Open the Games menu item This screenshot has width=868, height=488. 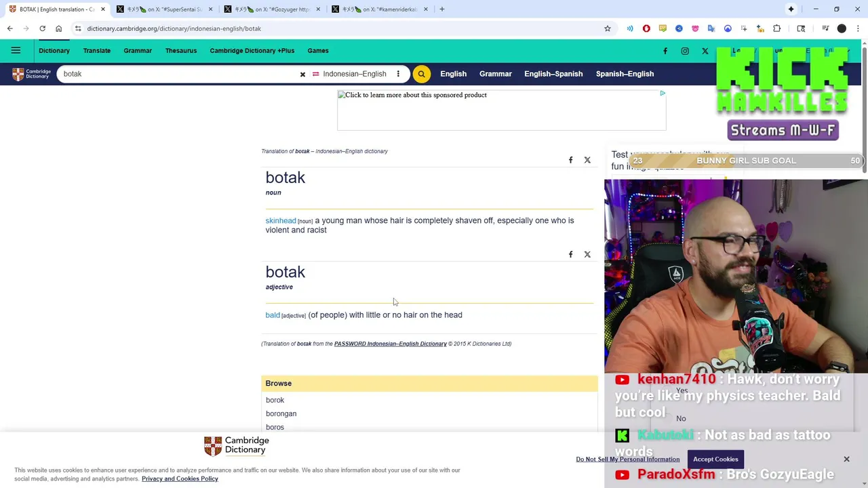318,50
